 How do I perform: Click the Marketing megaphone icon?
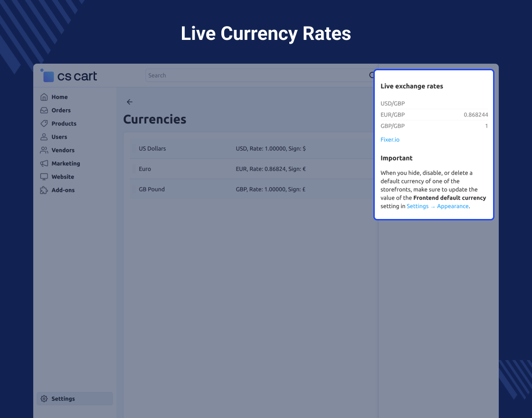[x=44, y=163]
